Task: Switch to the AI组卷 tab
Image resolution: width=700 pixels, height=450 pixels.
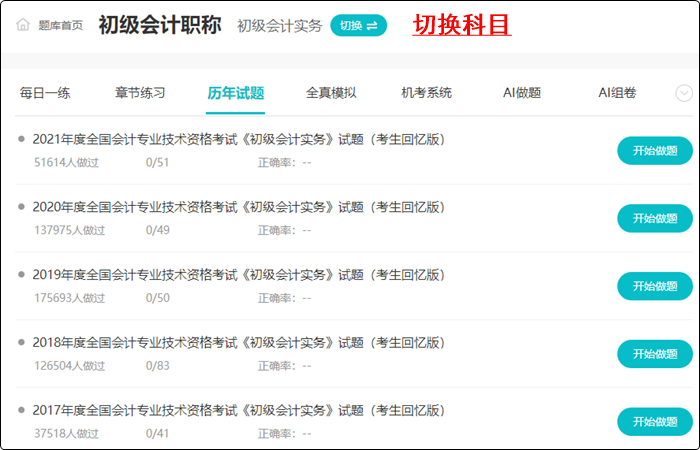Action: tap(617, 93)
